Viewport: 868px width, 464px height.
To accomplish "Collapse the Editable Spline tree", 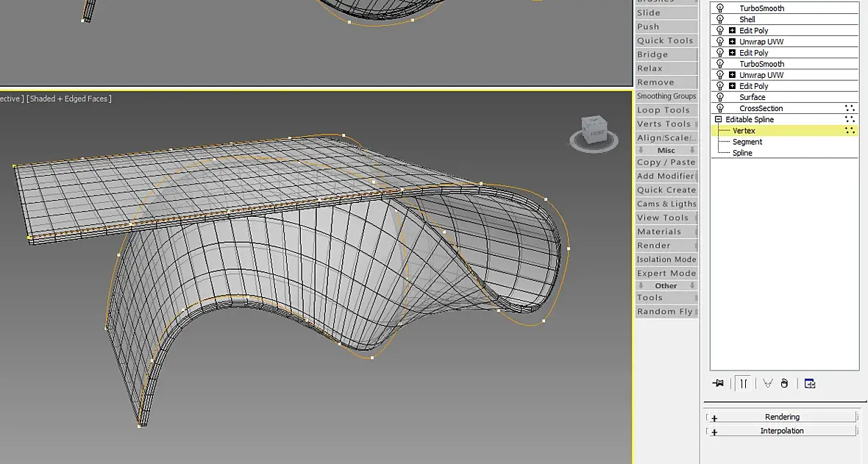I will coord(718,119).
